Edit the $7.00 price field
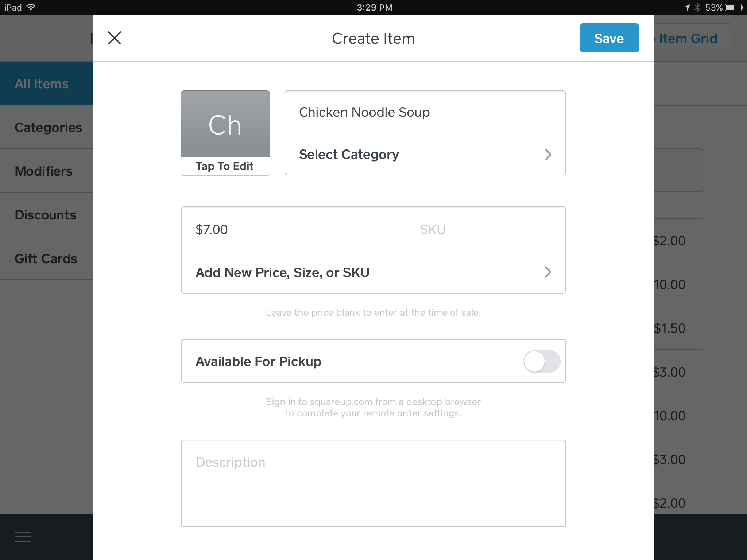 click(x=255, y=229)
